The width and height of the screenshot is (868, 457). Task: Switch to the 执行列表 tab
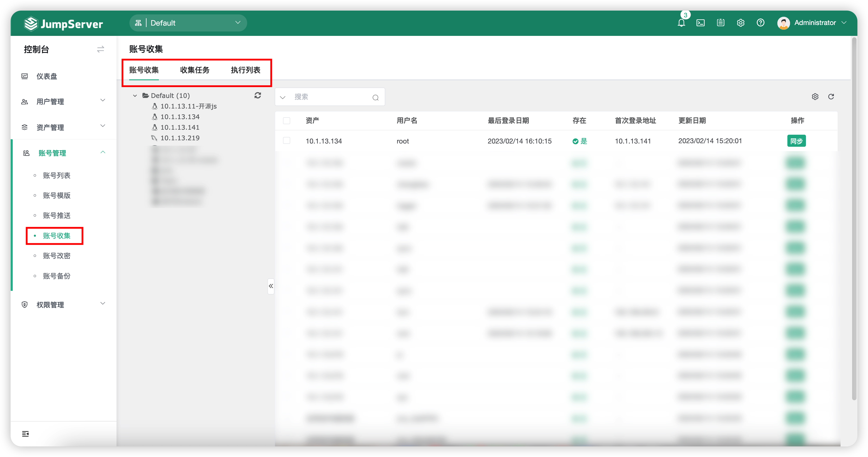(245, 70)
